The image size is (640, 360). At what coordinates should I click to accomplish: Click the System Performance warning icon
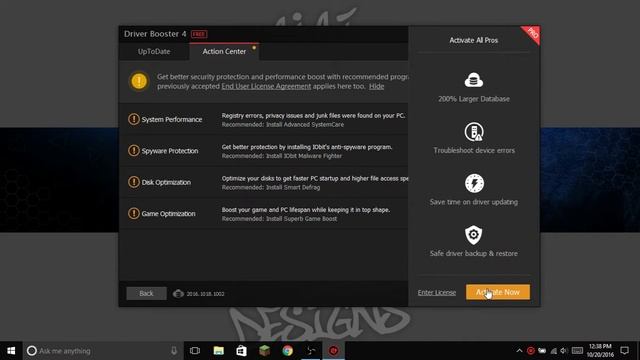pos(133,119)
